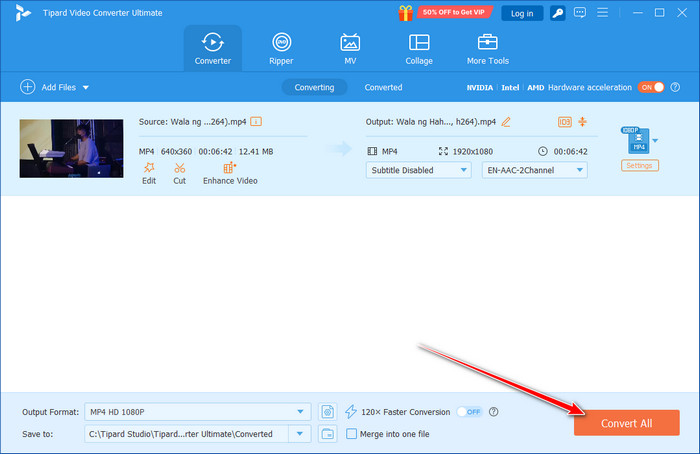Click the Log in button
The width and height of the screenshot is (700, 454).
(x=522, y=13)
